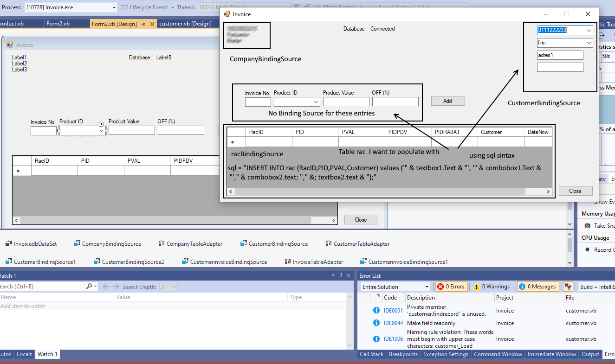Click Close button in the designer form
This screenshot has width=615, height=364.
coord(361,220)
